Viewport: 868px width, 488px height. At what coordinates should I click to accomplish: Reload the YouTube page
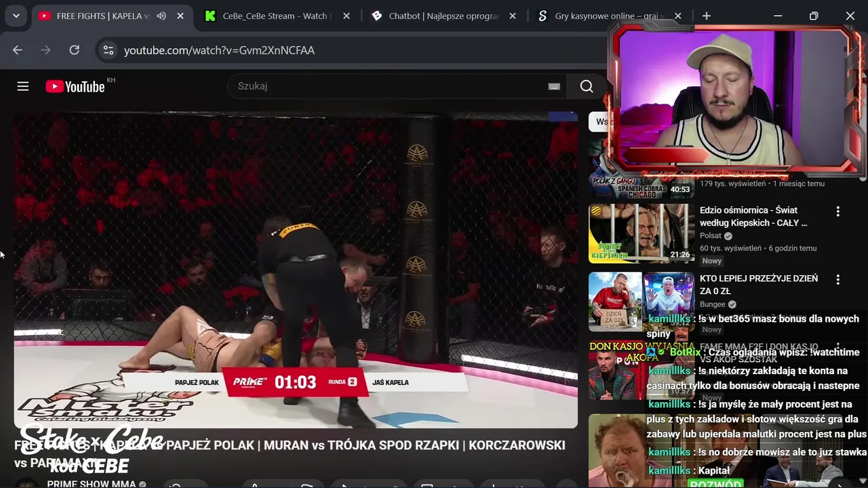tap(75, 50)
